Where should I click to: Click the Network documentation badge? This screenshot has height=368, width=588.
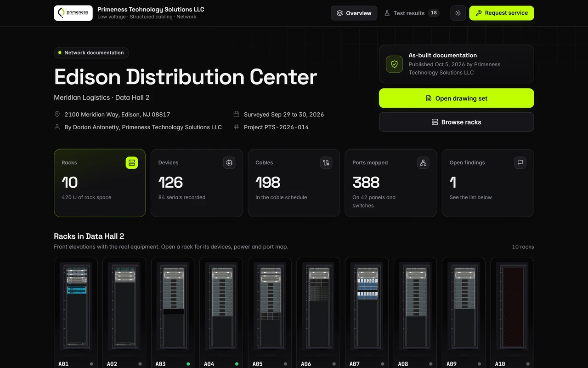[x=91, y=53]
